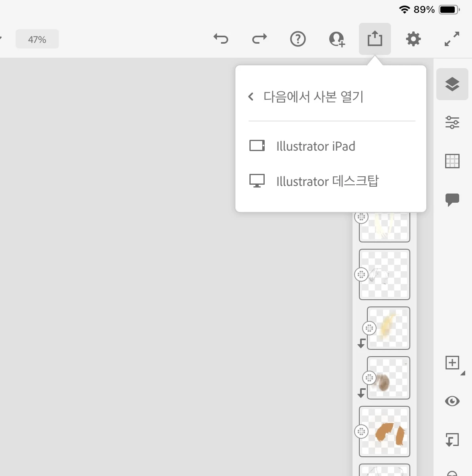Open the Comments speech bubble

coord(452,200)
